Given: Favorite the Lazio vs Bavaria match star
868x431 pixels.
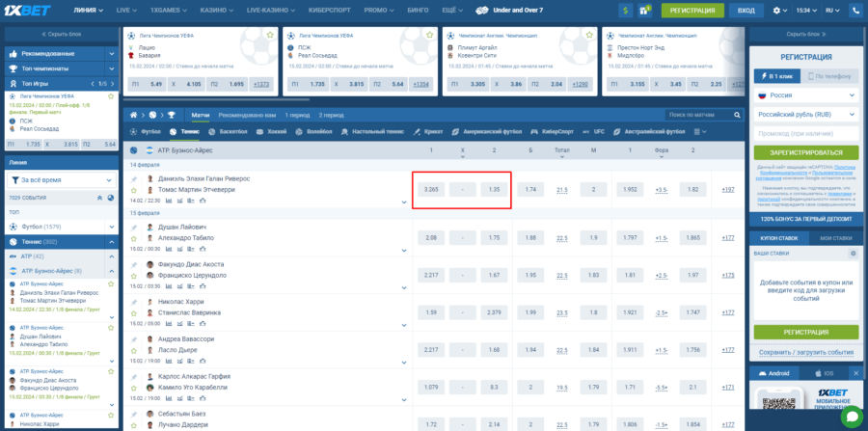Looking at the screenshot, I should 270,34.
